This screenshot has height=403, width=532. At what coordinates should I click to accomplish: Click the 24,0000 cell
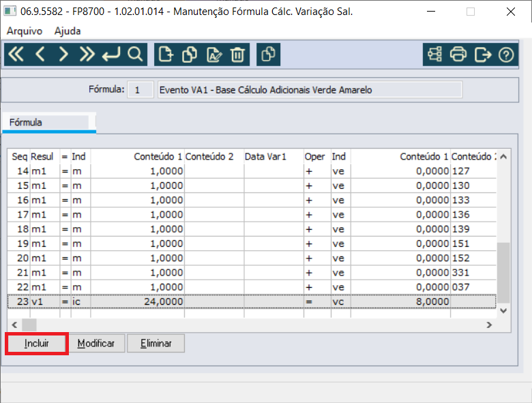tap(137, 301)
